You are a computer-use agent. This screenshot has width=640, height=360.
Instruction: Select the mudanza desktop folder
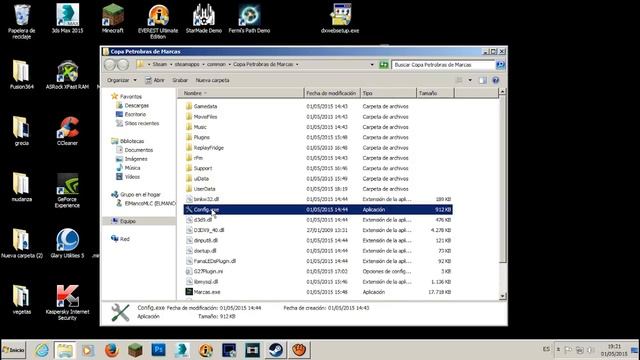pos(22,188)
